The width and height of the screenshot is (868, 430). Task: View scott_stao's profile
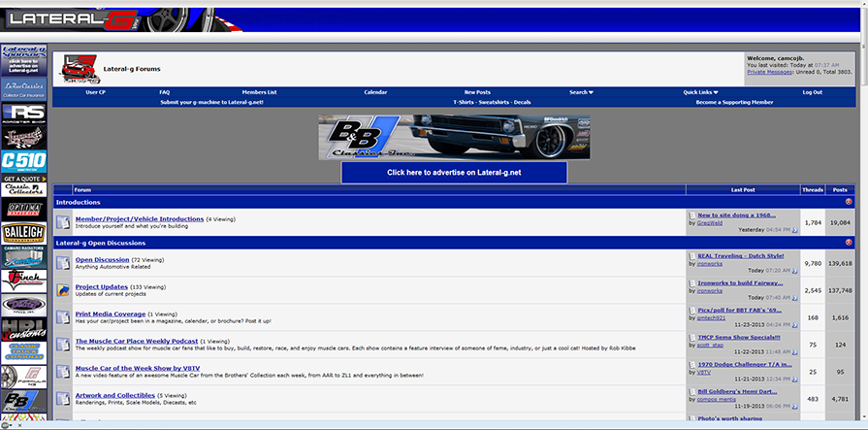710,345
